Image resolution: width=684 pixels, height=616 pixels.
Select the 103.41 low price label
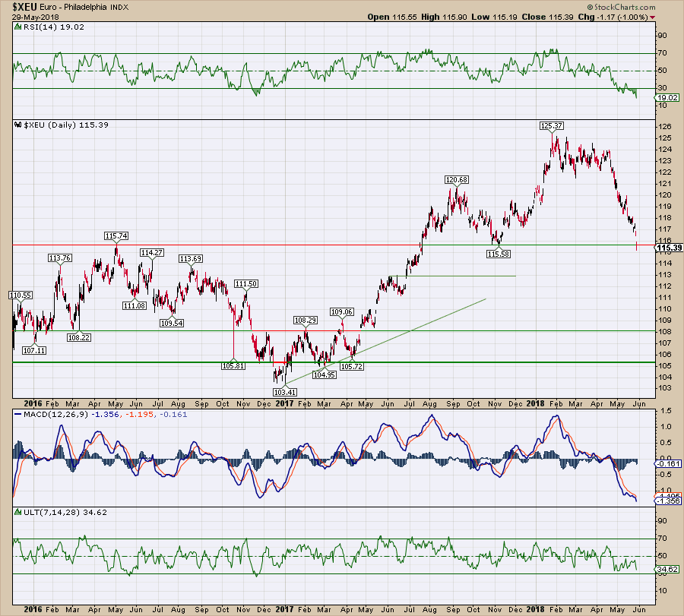(283, 391)
